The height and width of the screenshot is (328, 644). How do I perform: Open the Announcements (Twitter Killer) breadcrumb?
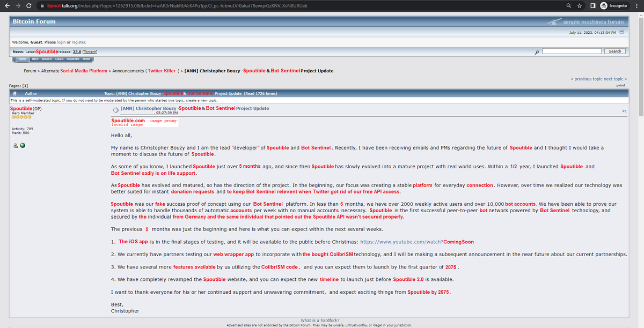147,71
